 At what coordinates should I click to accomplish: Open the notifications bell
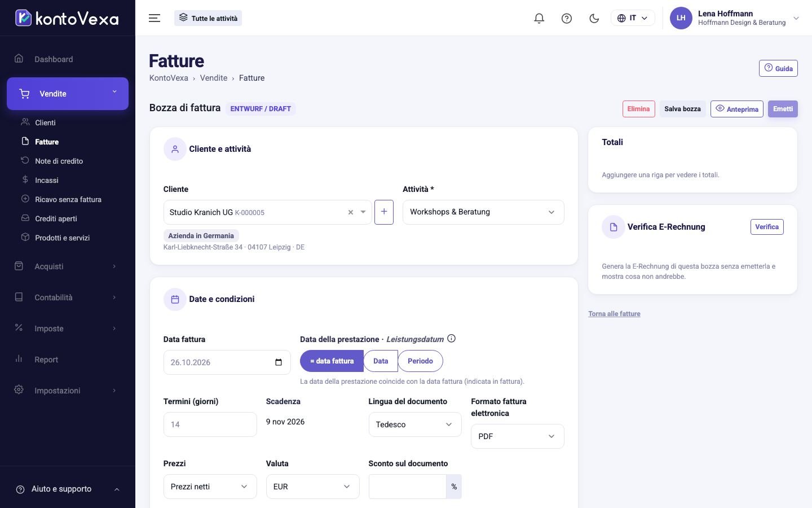(539, 18)
